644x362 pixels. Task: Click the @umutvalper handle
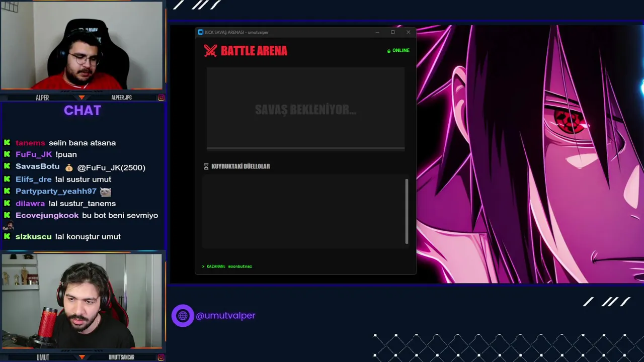(x=225, y=316)
